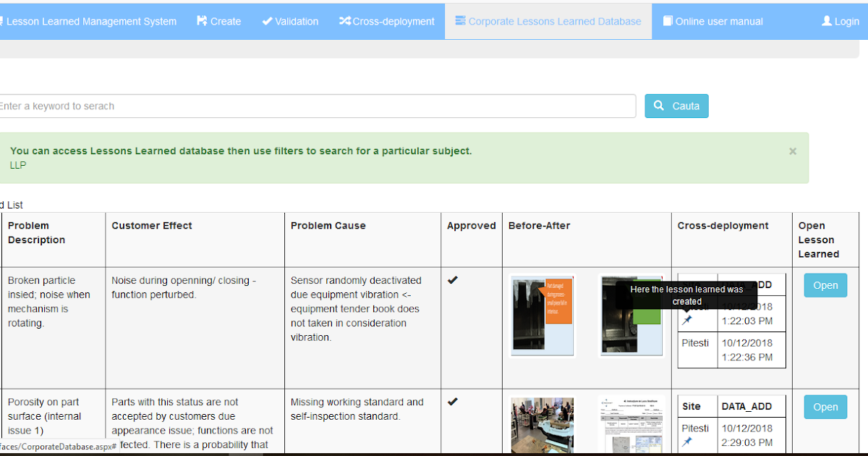Click the Approved checkmark for the porosity lesson
The image size is (868, 456).
click(x=452, y=400)
